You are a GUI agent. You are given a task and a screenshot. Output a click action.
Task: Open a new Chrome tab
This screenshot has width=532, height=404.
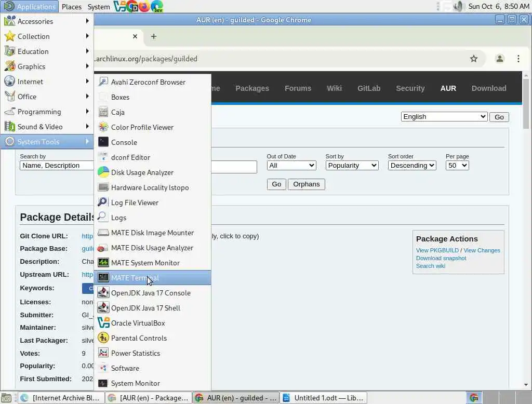tap(154, 36)
